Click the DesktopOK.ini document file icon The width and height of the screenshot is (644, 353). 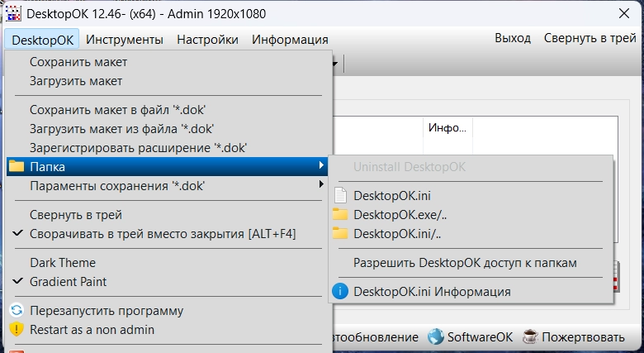pyautogui.click(x=340, y=196)
